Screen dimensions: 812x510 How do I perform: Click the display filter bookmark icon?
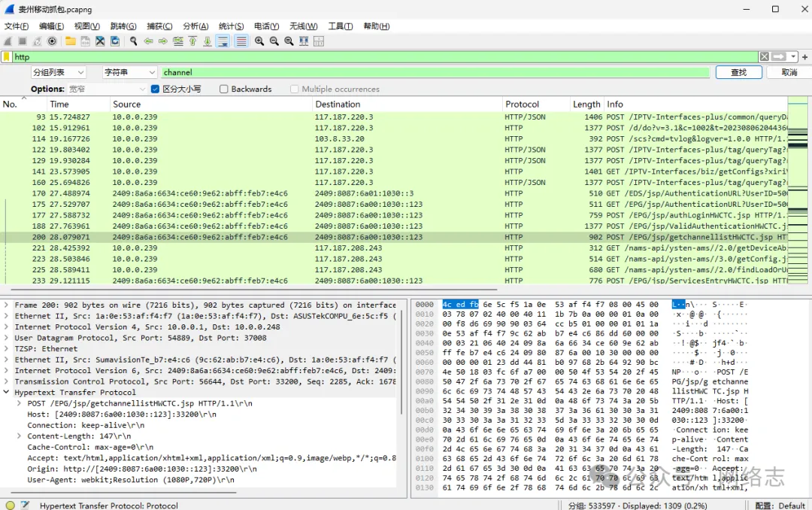(x=7, y=57)
